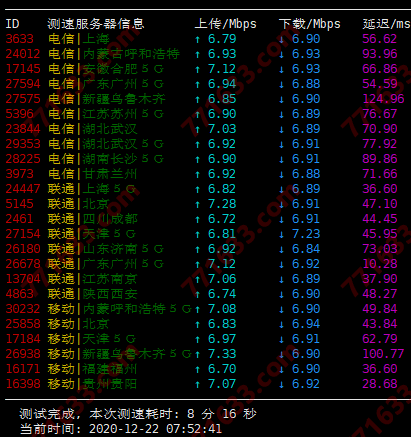The height and width of the screenshot is (437, 411).
Task: Click the upload arrow in row 24012
Action: 198,54
